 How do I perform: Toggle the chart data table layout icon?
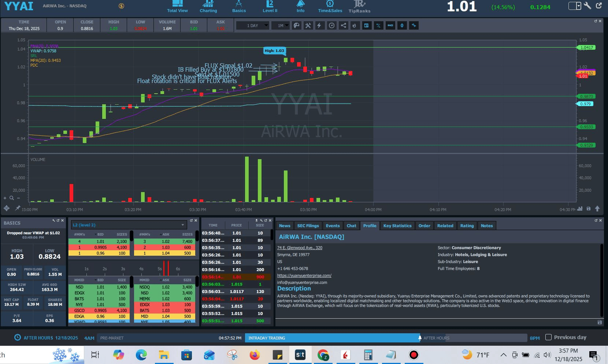367,26
